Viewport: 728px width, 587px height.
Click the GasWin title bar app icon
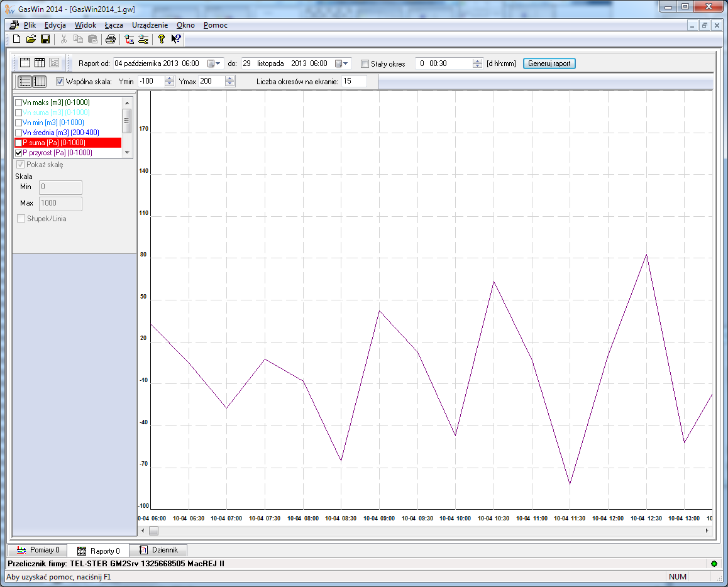point(9,9)
